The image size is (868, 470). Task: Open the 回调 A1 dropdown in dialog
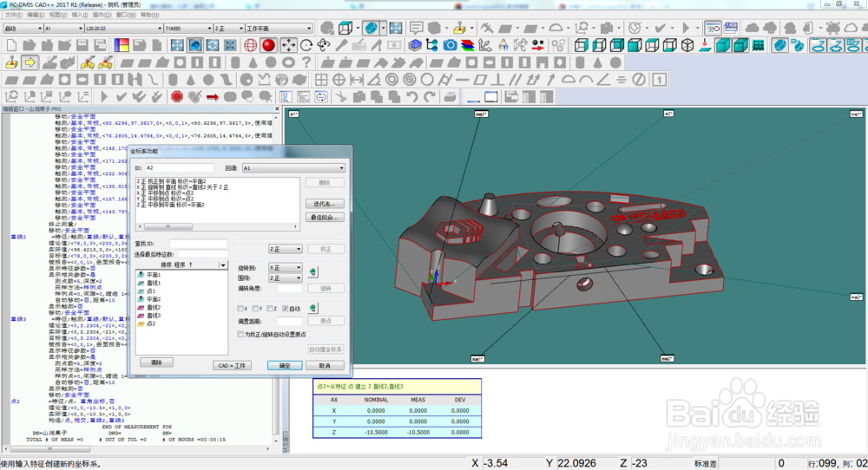point(293,167)
